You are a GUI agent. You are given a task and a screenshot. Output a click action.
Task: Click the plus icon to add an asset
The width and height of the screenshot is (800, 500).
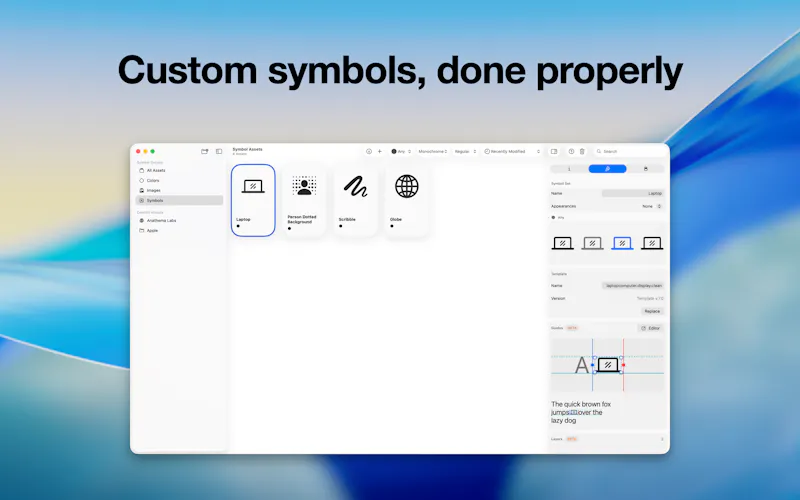pos(380,152)
